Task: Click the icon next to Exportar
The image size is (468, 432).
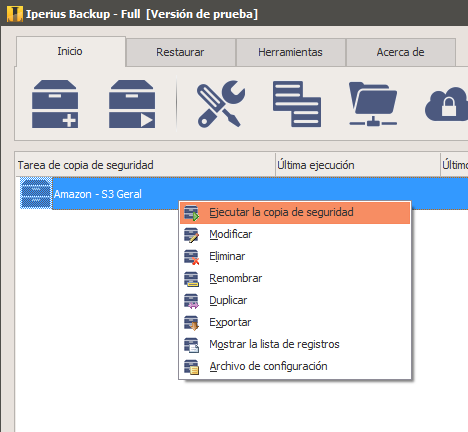Action: [x=192, y=323]
